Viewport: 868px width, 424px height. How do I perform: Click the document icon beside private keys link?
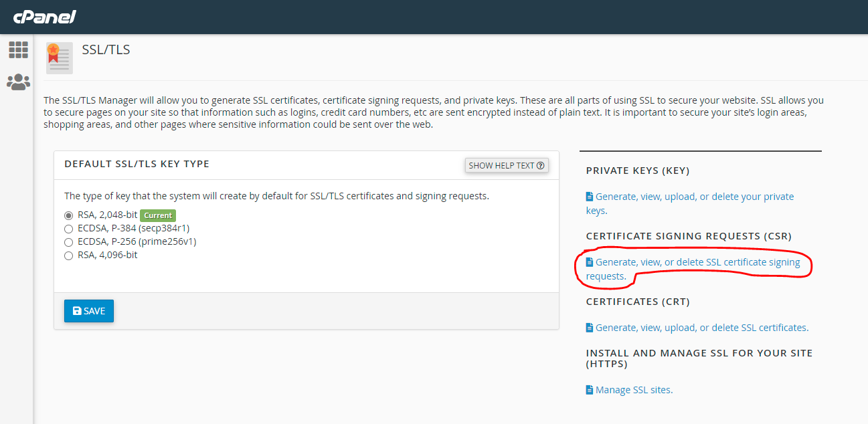(589, 196)
